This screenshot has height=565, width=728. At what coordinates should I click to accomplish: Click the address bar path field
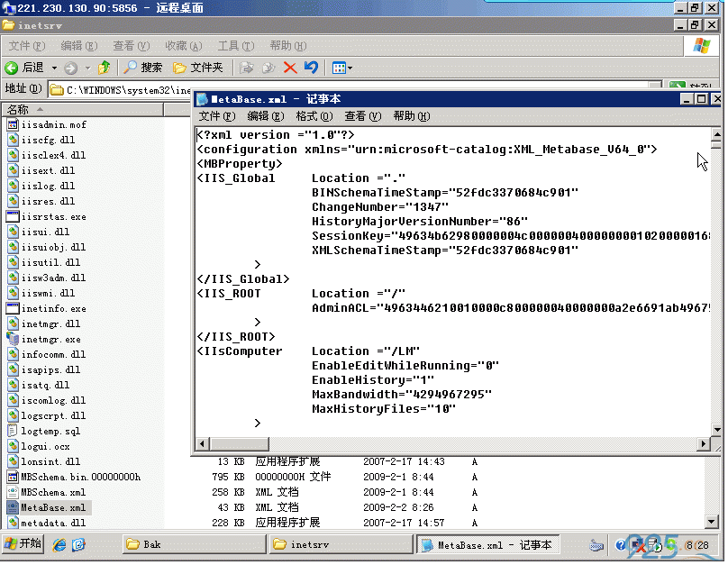coord(121,90)
